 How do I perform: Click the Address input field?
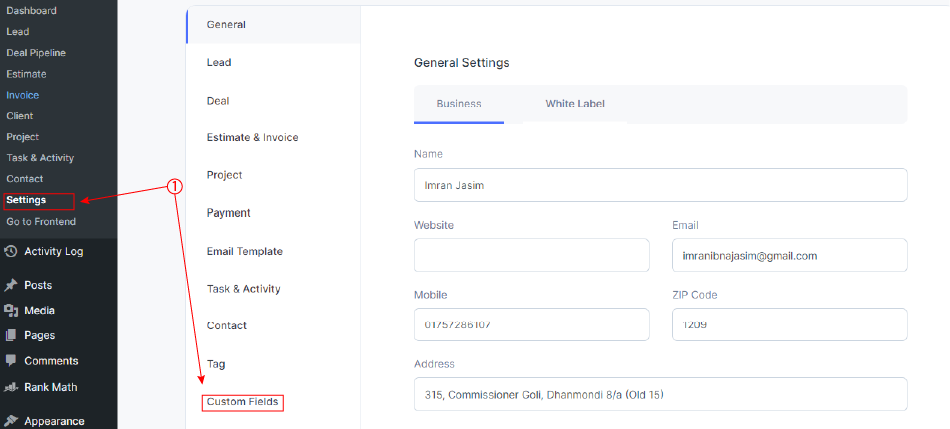tap(660, 394)
